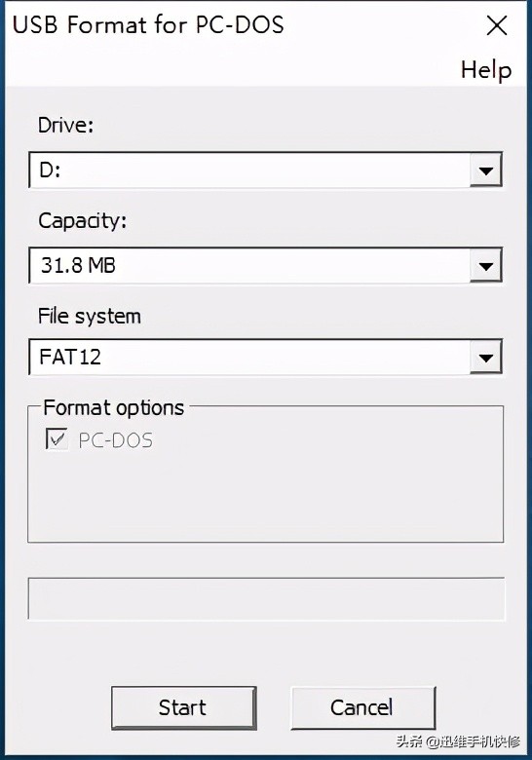Click empty area inside Format options box
Viewport: 532px width, 760px height.
point(266,494)
